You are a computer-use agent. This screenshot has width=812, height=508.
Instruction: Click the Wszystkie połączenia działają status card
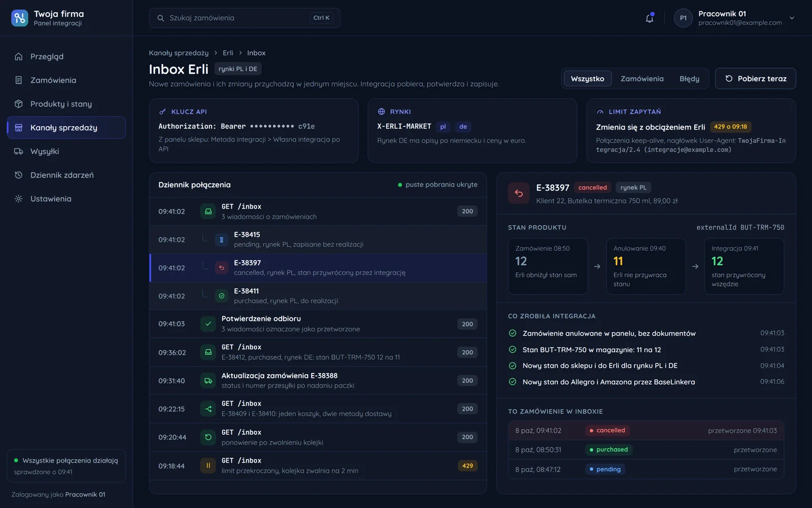coord(66,466)
